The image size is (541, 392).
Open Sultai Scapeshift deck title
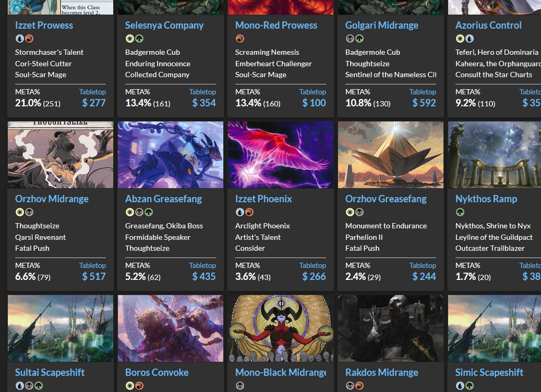click(50, 372)
